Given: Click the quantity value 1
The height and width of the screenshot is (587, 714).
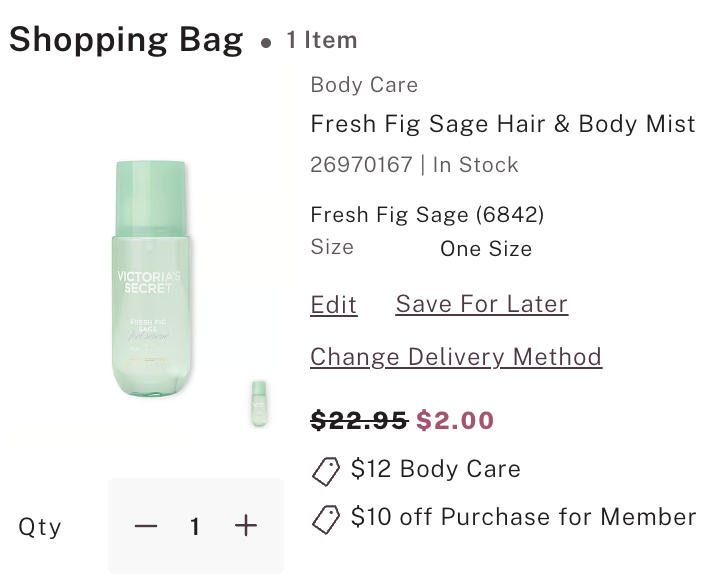Looking at the screenshot, I should coord(195,526).
